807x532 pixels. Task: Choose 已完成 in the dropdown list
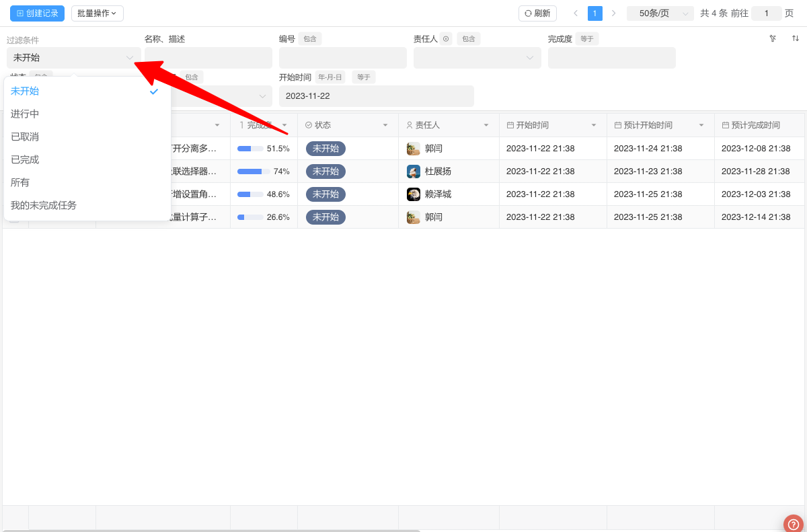(25, 159)
